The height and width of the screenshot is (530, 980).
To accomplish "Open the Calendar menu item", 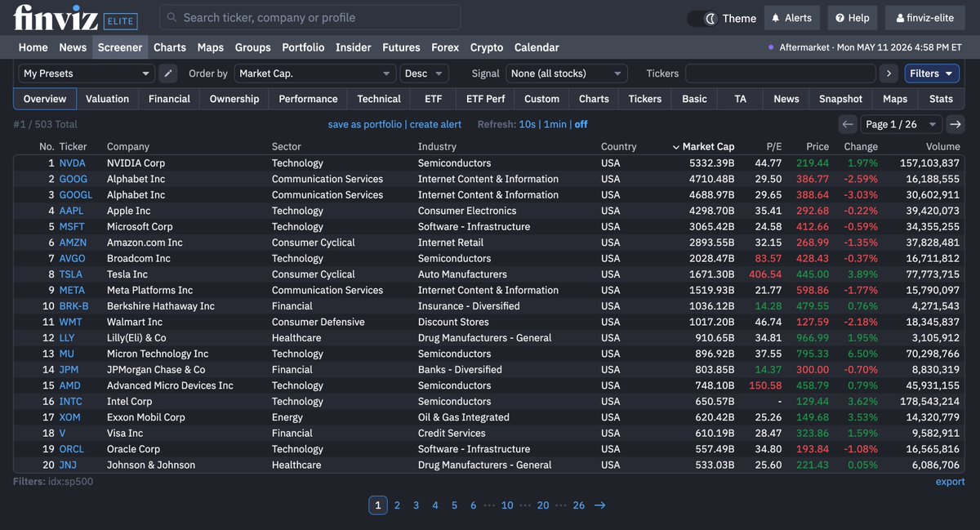I will click(x=537, y=47).
